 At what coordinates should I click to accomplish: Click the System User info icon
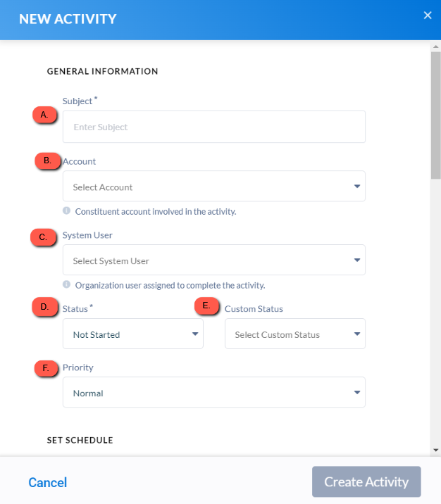pyautogui.click(x=67, y=284)
